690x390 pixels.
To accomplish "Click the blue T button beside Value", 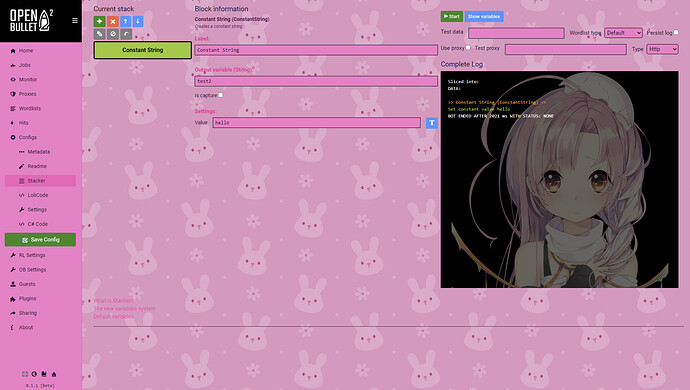I will pos(432,123).
